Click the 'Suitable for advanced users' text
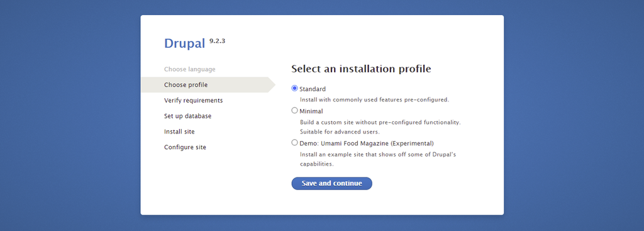The image size is (644, 231). click(x=340, y=132)
